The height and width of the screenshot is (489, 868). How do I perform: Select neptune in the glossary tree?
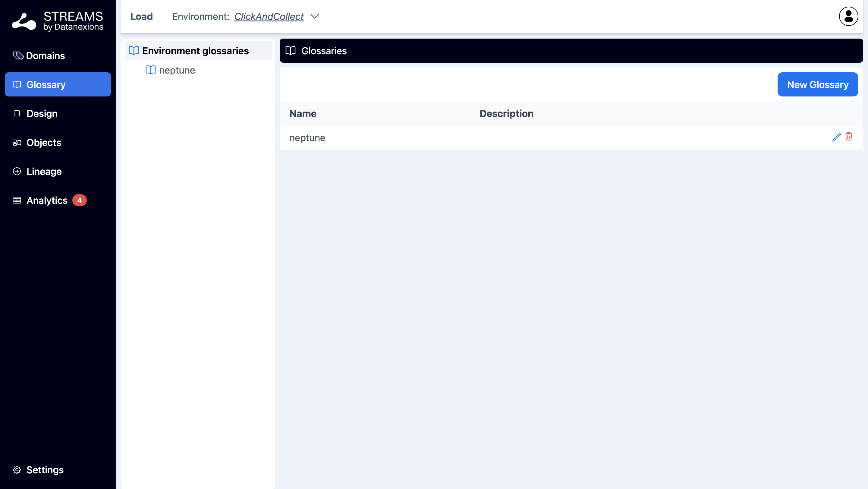pyautogui.click(x=177, y=70)
